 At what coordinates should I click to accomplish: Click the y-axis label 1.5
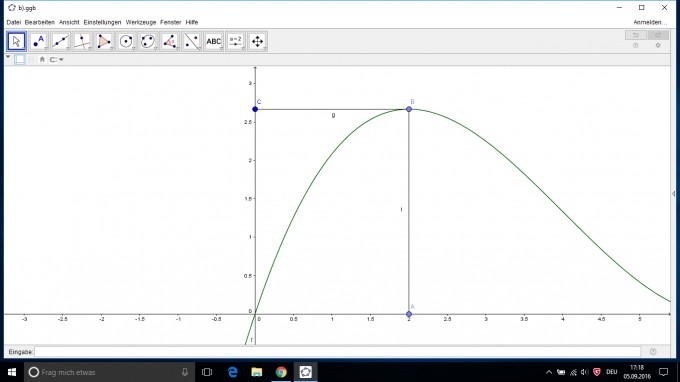coord(248,199)
